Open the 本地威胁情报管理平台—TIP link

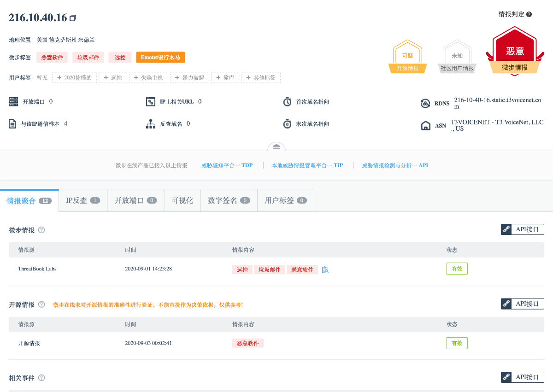307,165
